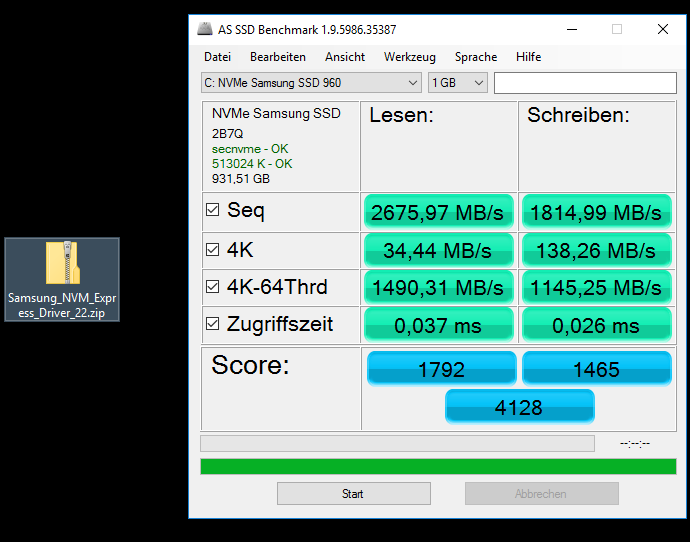
Task: Click the 2B7Q firmware text
Action: coord(228,134)
